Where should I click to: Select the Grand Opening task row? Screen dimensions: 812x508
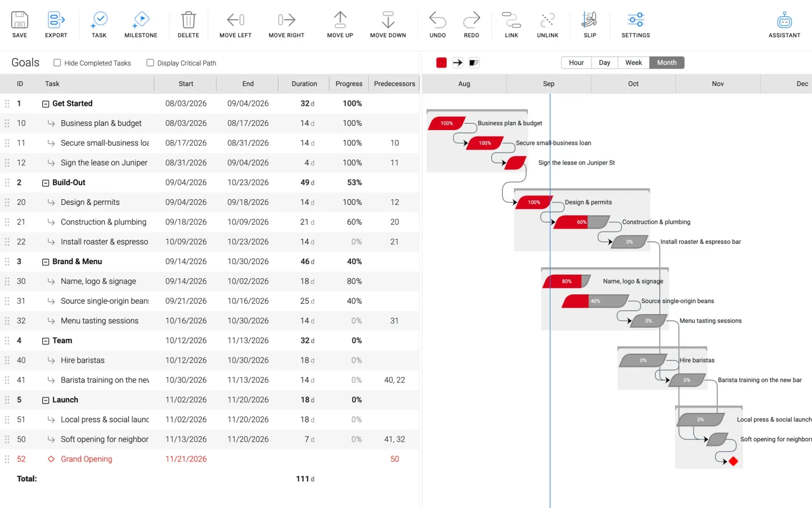tap(209, 459)
